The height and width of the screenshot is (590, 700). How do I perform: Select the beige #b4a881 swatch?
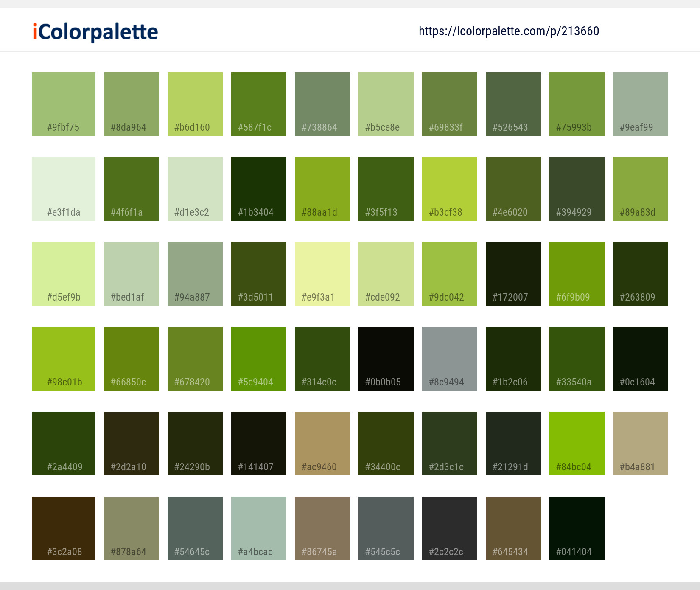641,444
